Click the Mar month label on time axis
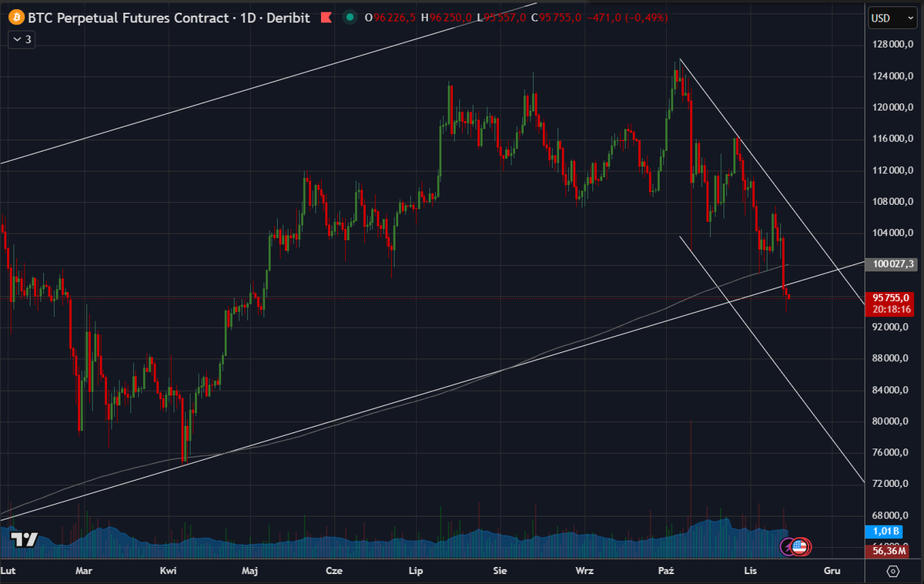The height and width of the screenshot is (584, 924). (x=84, y=571)
